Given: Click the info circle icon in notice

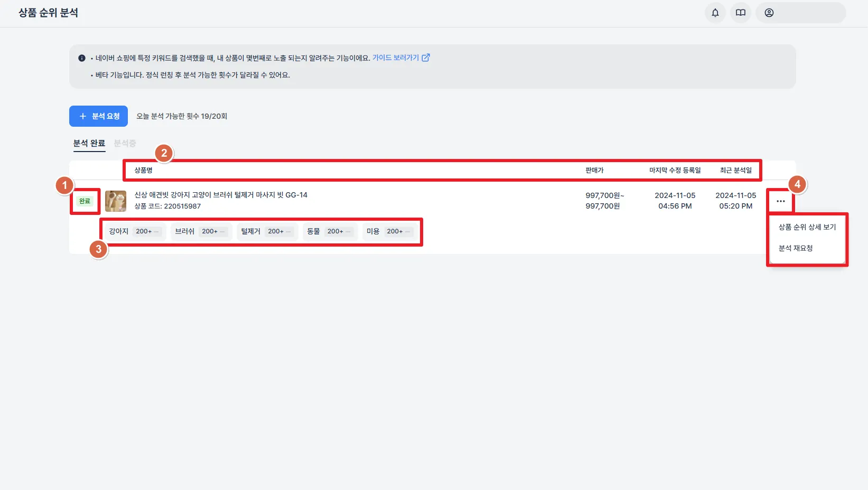Looking at the screenshot, I should click(x=82, y=58).
